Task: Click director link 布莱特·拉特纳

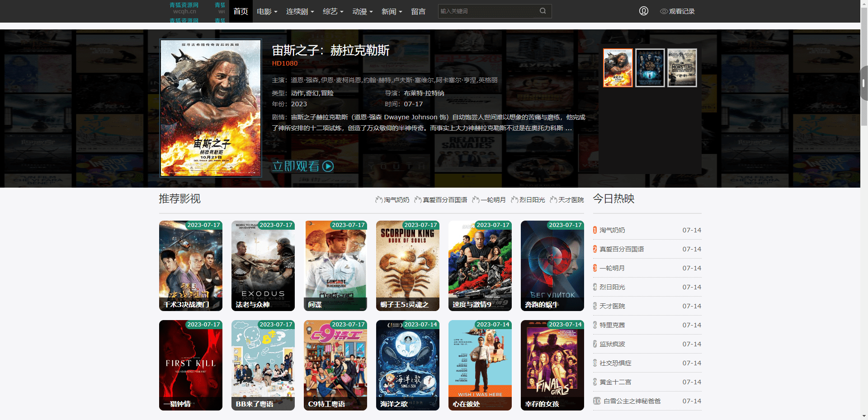Action: click(x=424, y=93)
